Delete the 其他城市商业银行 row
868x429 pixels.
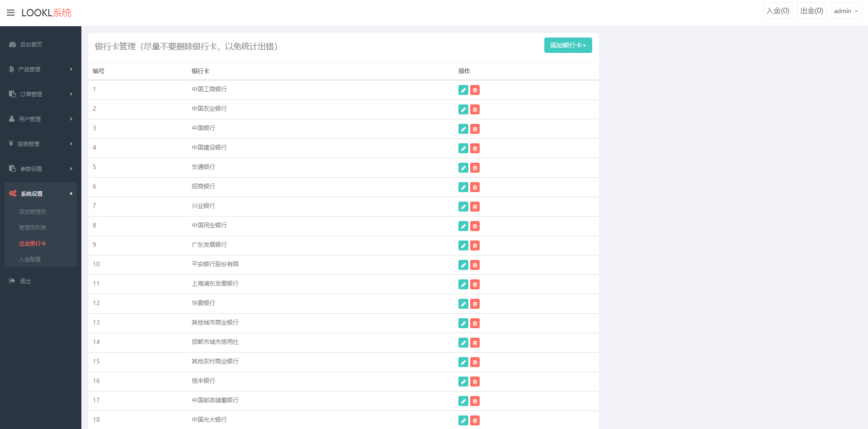475,323
